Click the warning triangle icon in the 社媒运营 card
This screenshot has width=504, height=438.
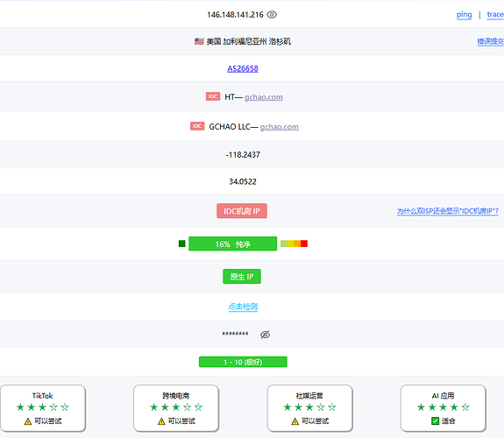tap(295, 421)
